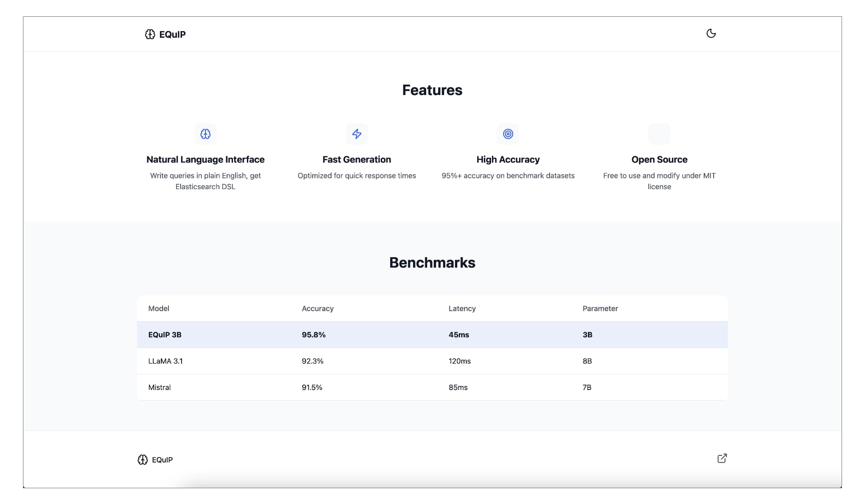Click the footer EQuIP brain logo

tap(143, 460)
